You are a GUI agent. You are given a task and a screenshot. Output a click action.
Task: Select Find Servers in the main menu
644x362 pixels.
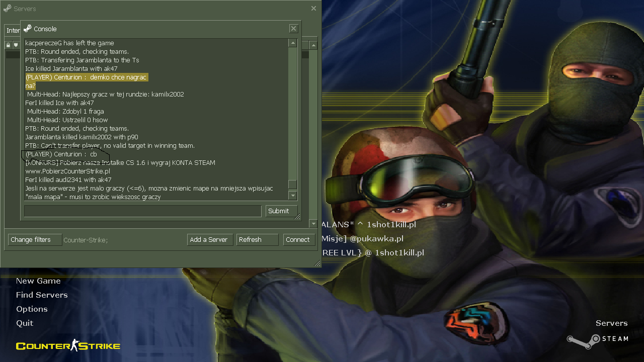point(42,295)
